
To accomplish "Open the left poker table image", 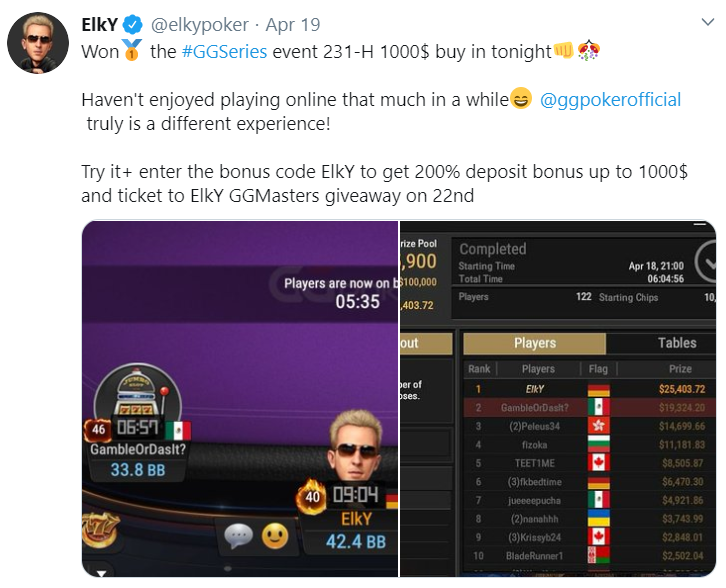I will tap(240, 399).
